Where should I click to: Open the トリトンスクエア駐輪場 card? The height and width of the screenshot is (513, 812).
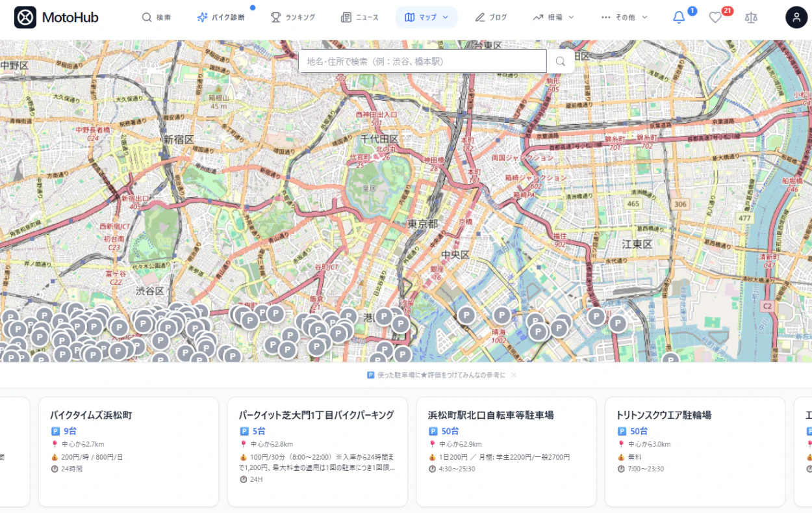pyautogui.click(x=695, y=452)
